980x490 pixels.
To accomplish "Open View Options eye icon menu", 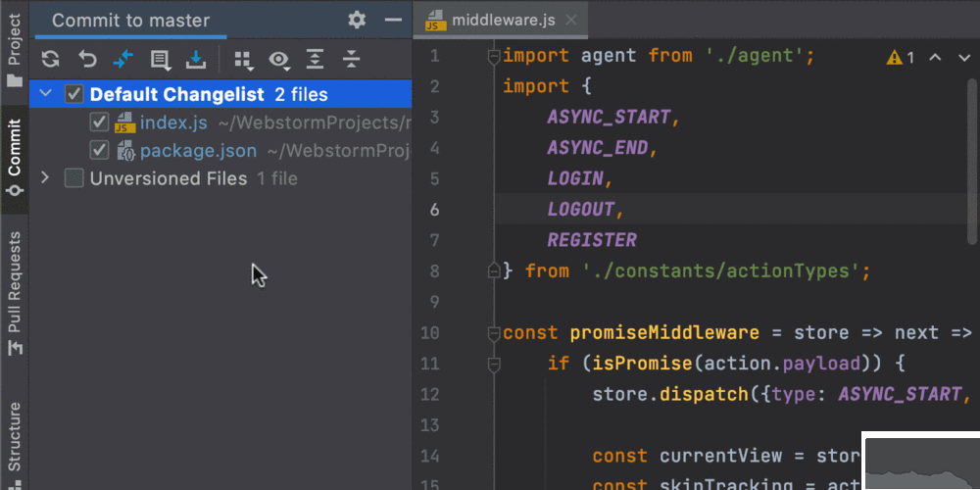I will point(278,60).
